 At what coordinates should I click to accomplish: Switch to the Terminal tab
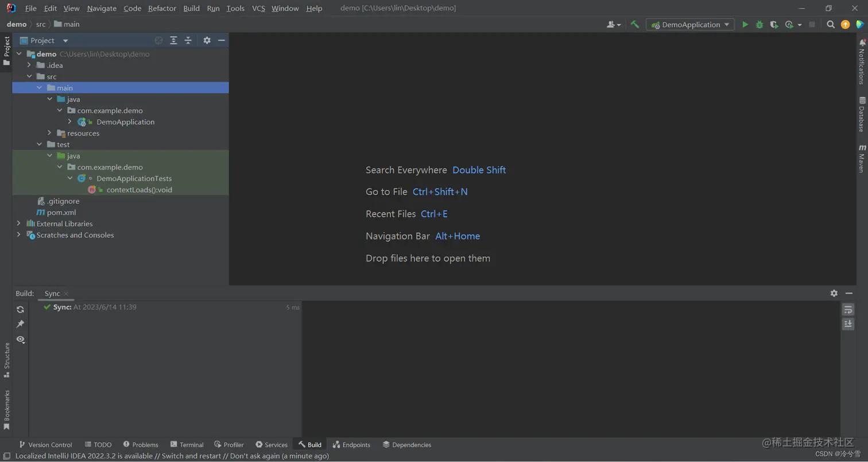[x=187, y=445]
